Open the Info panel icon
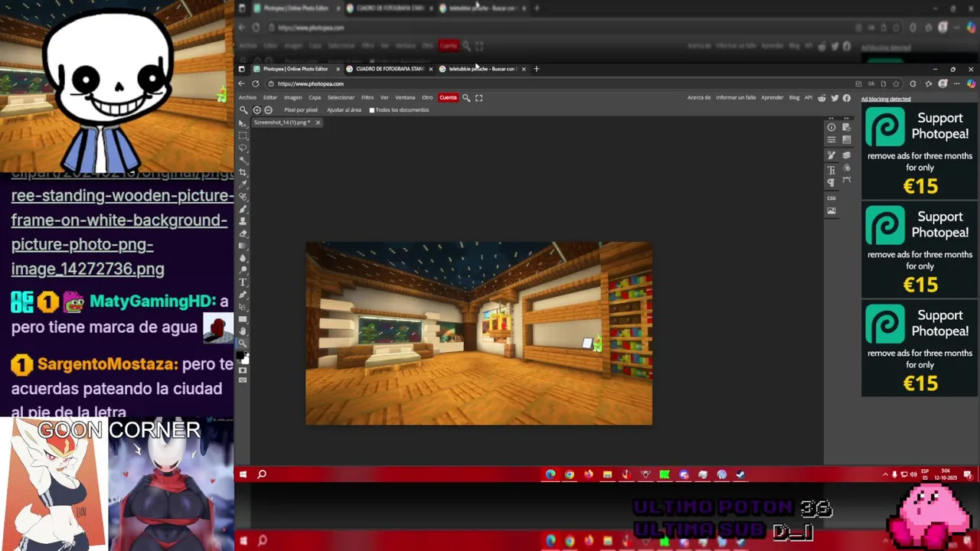The width and height of the screenshot is (980, 551). click(x=831, y=127)
